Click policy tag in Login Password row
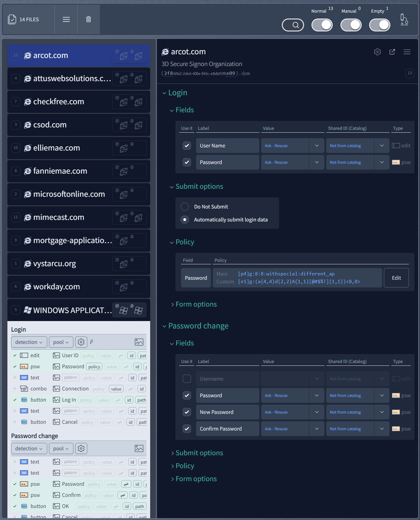This screenshot has width=420, height=520. click(94, 367)
